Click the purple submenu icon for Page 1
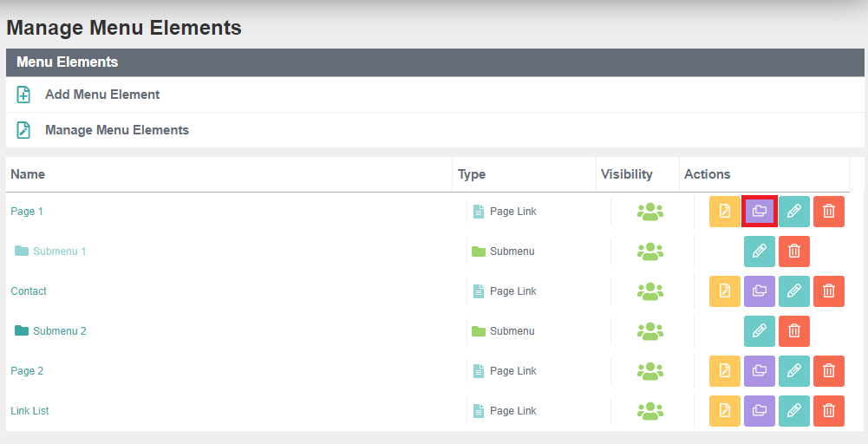Screen dimensions: 868x444 coord(760,212)
